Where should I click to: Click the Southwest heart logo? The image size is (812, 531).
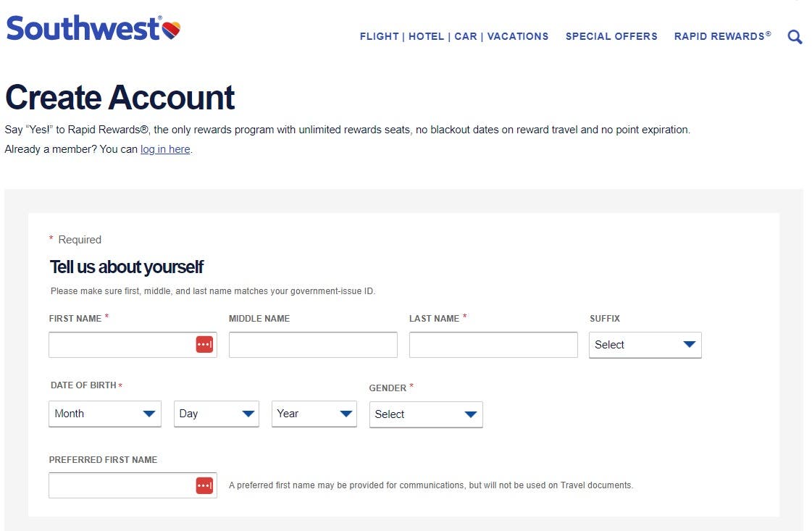[x=171, y=30]
